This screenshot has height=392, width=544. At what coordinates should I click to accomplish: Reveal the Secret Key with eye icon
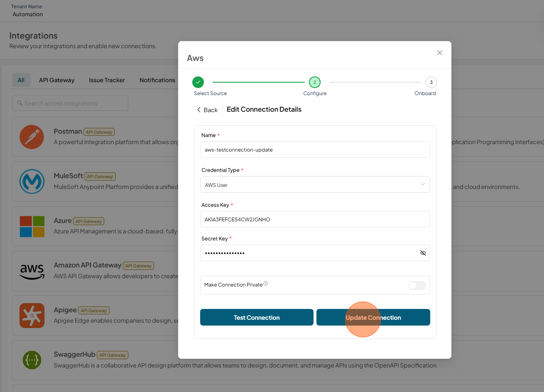pos(423,253)
